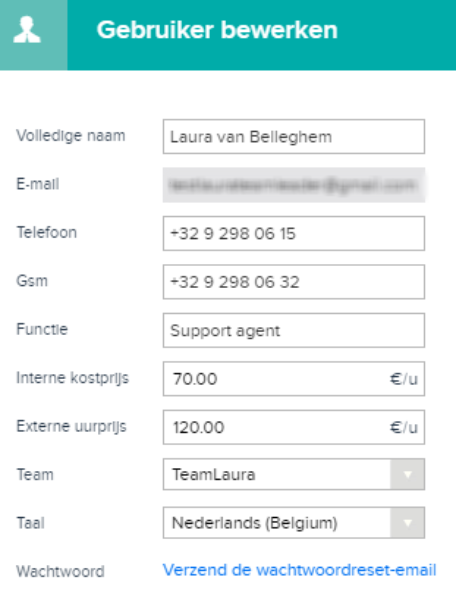The image size is (456, 599).
Task: Click the Wachtwoord label
Action: [60, 571]
